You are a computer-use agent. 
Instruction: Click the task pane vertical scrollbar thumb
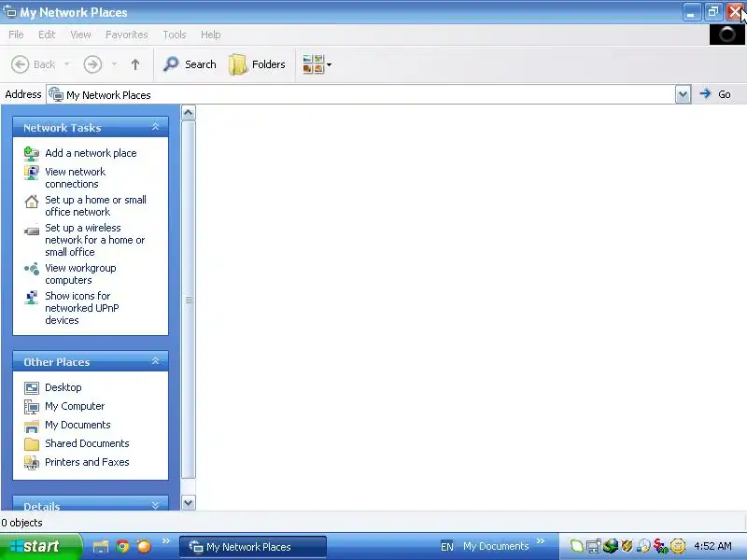[189, 300]
